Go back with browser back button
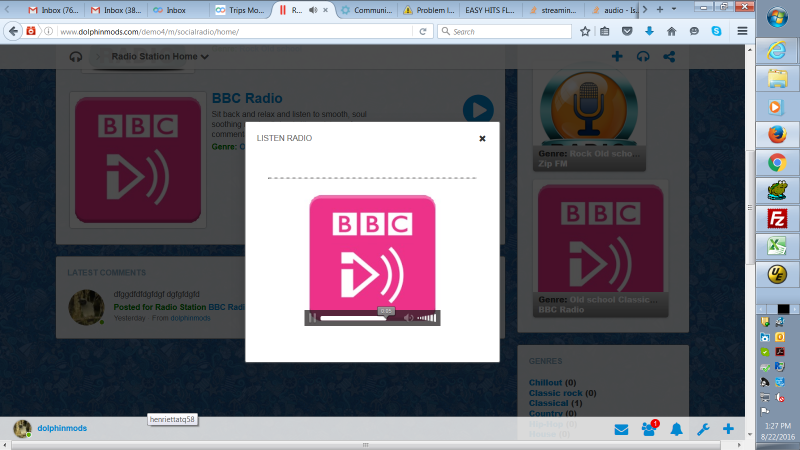The image size is (800, 450). [13, 31]
